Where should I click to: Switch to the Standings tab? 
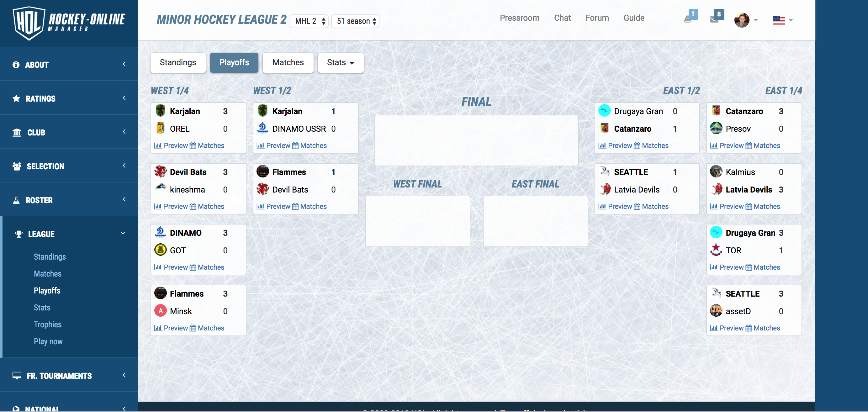[x=177, y=62]
